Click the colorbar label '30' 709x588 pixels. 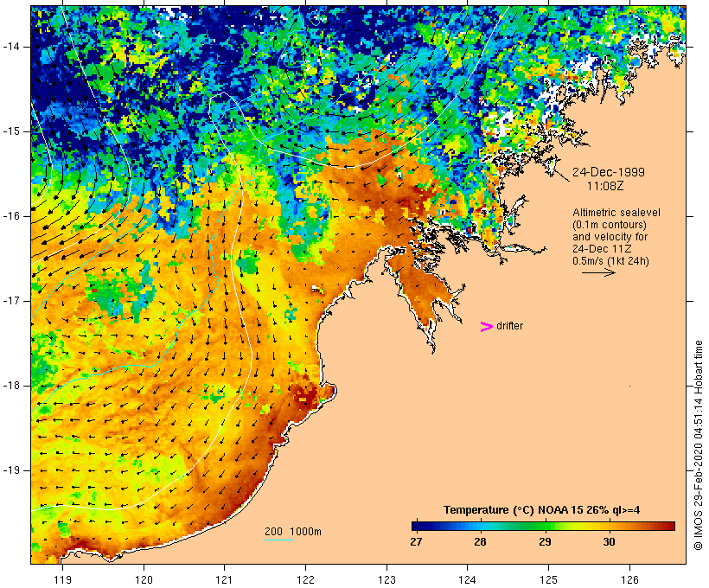coord(609,541)
